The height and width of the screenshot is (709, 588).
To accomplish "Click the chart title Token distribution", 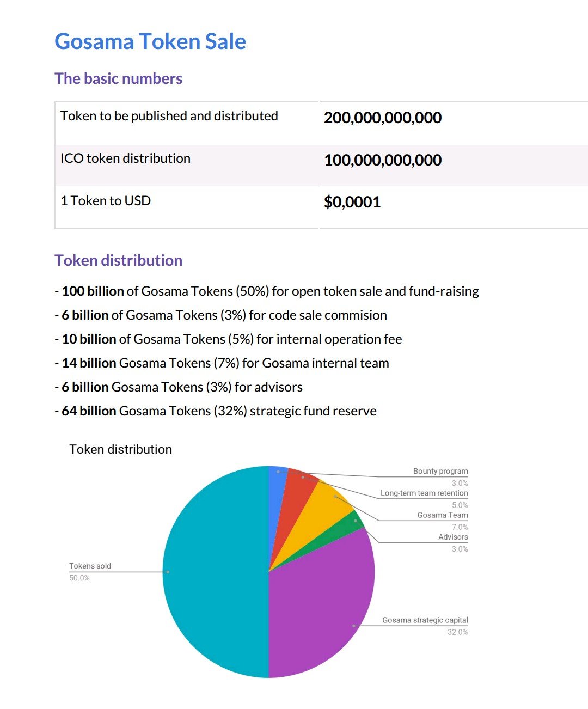I will pyautogui.click(x=121, y=449).
